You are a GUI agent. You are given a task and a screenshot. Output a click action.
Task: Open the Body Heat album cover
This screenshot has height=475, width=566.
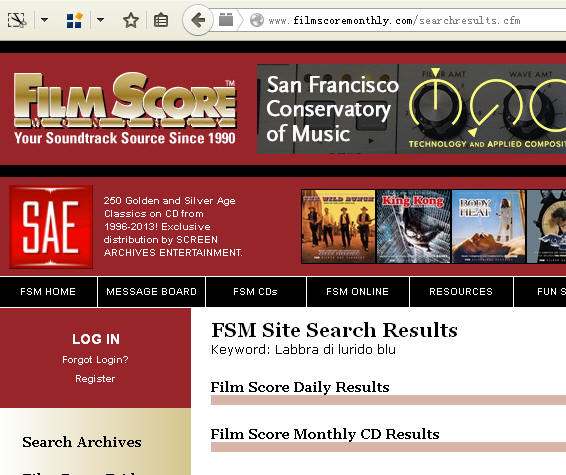coord(488,226)
